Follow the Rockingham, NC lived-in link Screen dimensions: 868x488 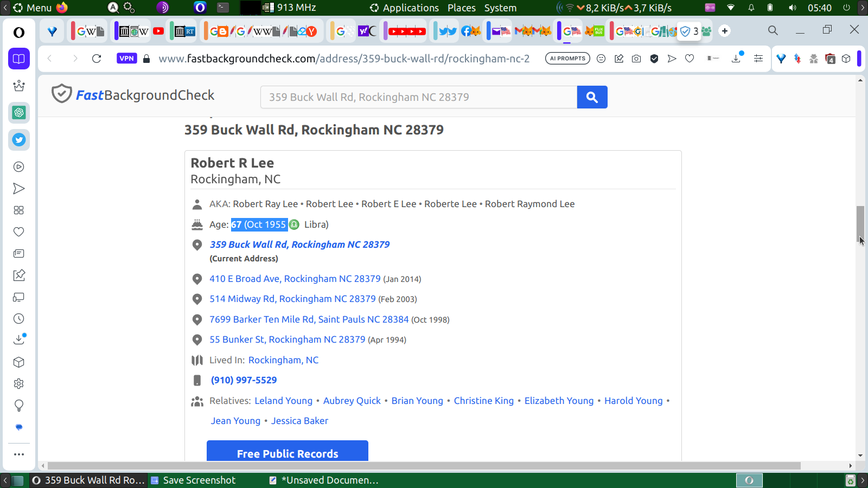pos(284,360)
